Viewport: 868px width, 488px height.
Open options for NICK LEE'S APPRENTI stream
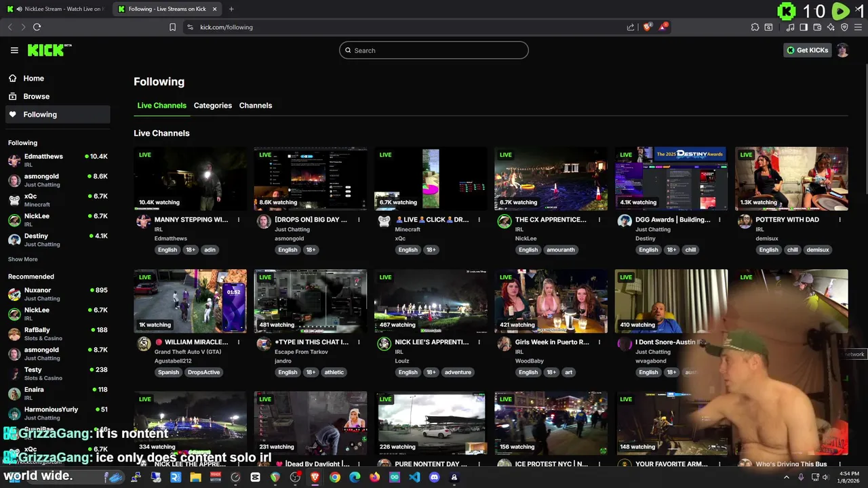[479, 342]
